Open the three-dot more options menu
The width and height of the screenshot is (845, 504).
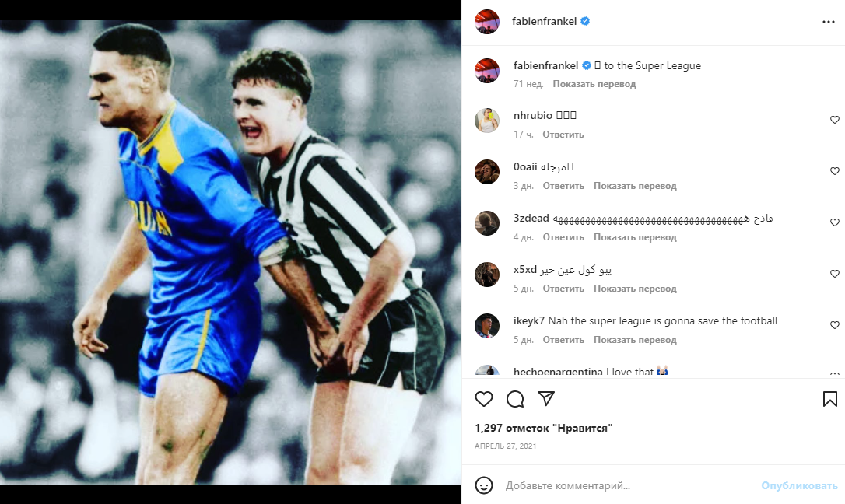(828, 22)
